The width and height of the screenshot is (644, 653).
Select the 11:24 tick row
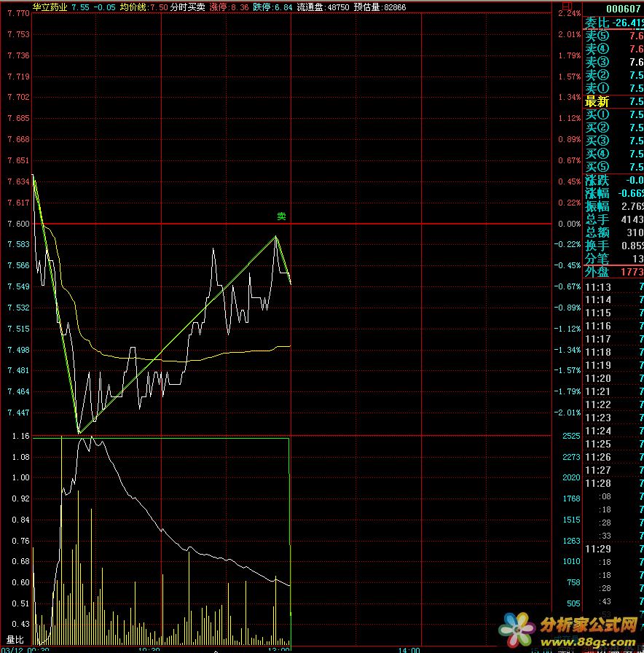(x=613, y=431)
